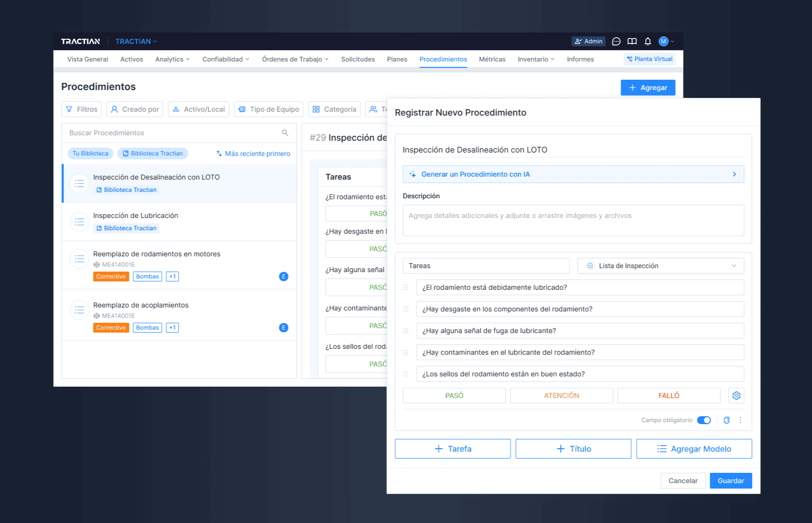Go to the Métricas tab
The image size is (812, 523).
point(492,59)
